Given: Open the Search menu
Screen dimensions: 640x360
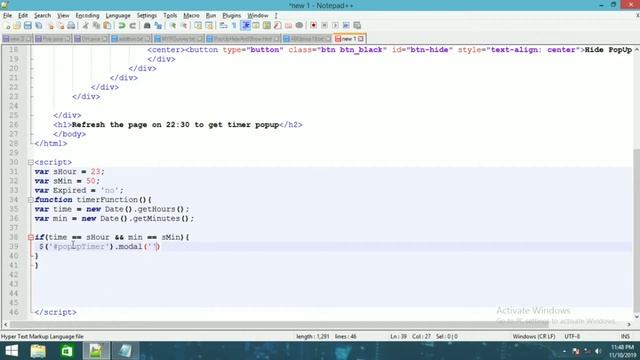Looking at the screenshot, I should [x=42, y=16].
